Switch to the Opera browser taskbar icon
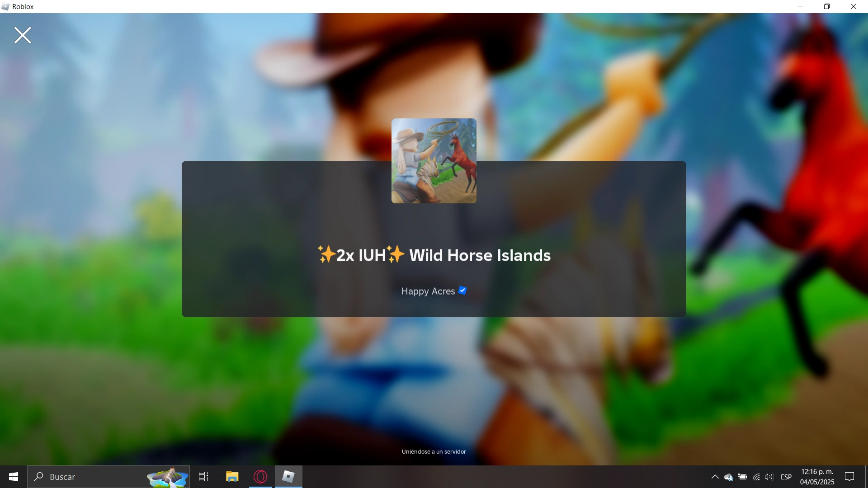Image resolution: width=868 pixels, height=488 pixels. 260,477
